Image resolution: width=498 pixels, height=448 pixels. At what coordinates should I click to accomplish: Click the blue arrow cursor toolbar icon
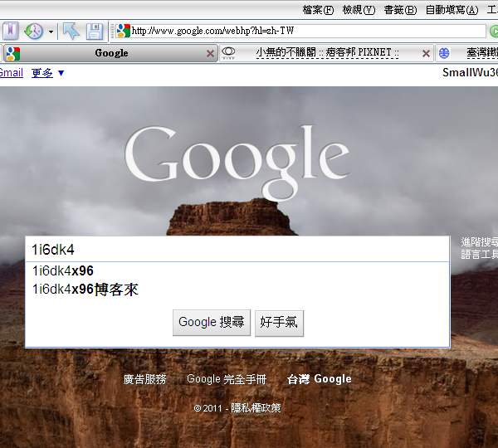[71, 31]
